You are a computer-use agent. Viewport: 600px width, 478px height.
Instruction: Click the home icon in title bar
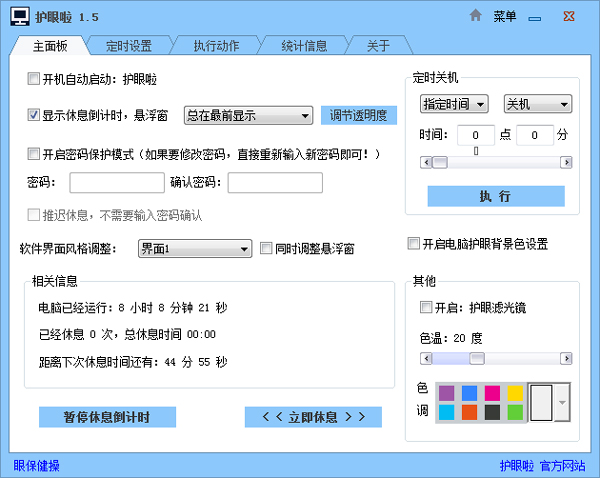475,16
